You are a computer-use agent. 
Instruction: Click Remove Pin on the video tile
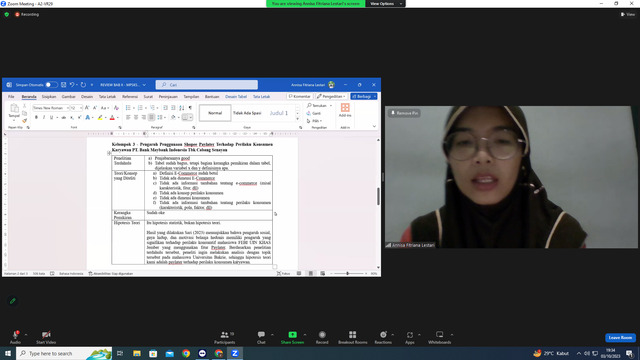coord(404,113)
